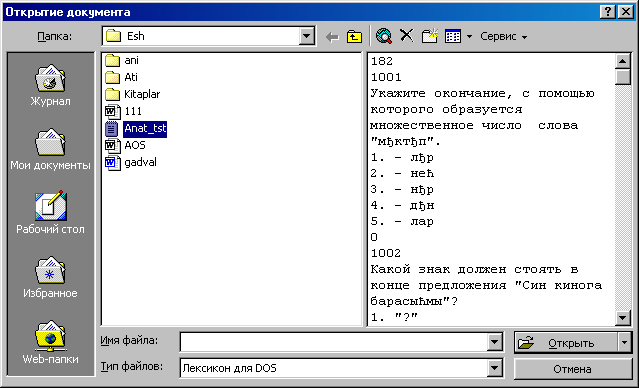Open Избранное favorites location
639x388 pixels.
point(50,277)
